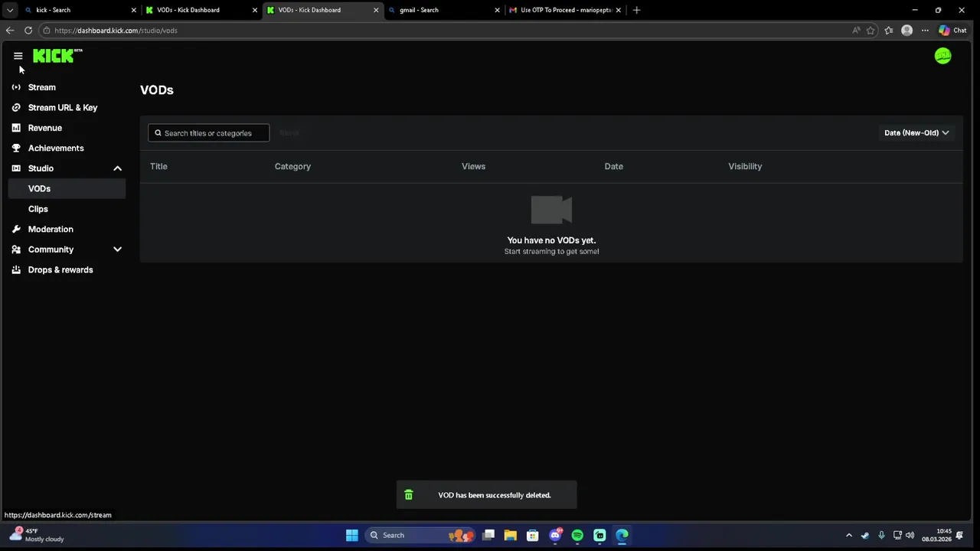The image size is (980, 551).
Task: Collapse the Studio section chevron
Action: point(117,168)
